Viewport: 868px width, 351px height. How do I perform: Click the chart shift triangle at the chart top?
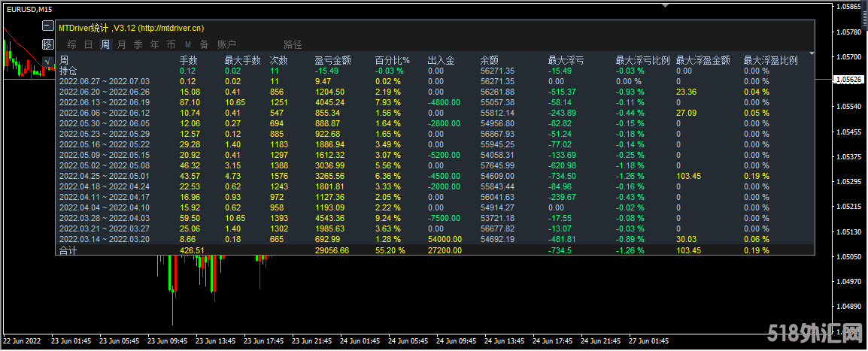click(x=665, y=5)
